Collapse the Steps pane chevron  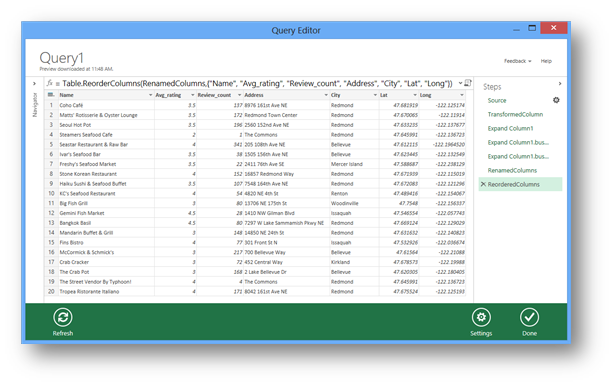560,83
